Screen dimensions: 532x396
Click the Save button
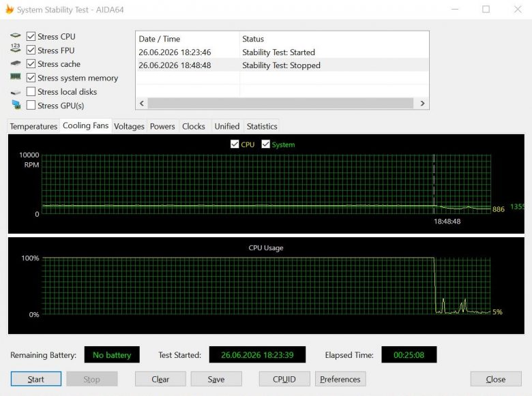(216, 379)
